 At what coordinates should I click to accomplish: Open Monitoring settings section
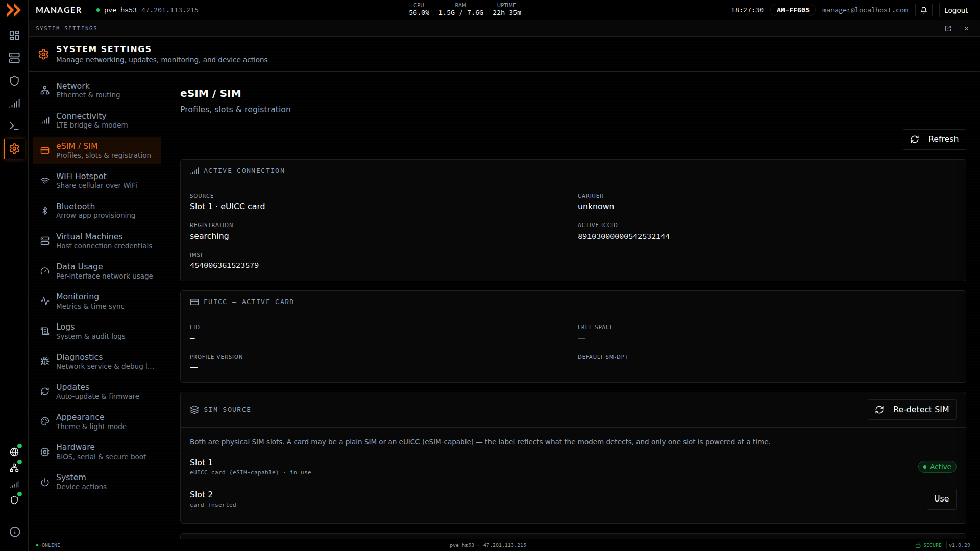tap(97, 301)
